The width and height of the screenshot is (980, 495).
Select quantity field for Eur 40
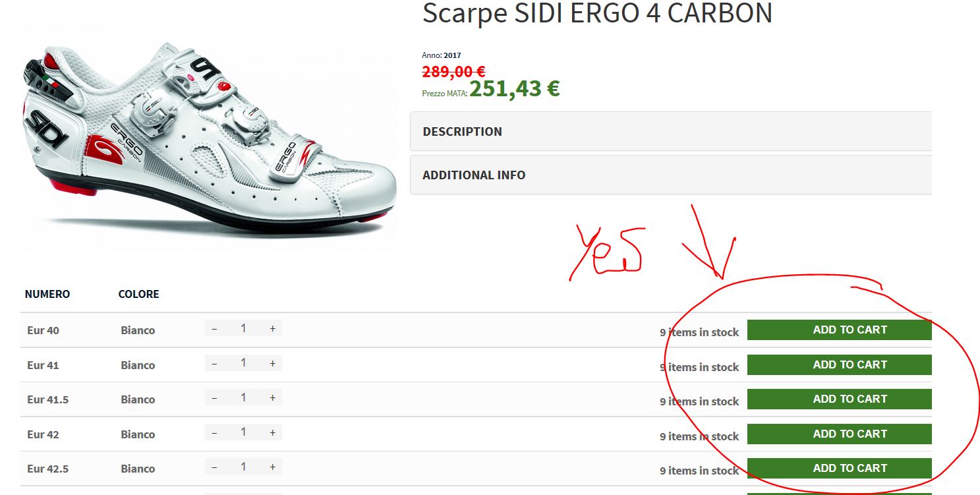coord(243,328)
